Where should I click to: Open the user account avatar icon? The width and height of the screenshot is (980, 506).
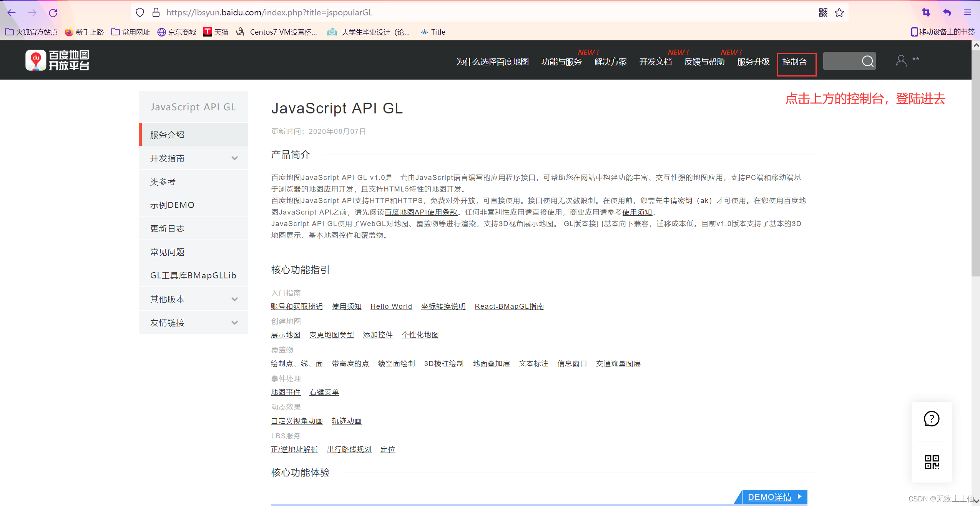click(901, 61)
